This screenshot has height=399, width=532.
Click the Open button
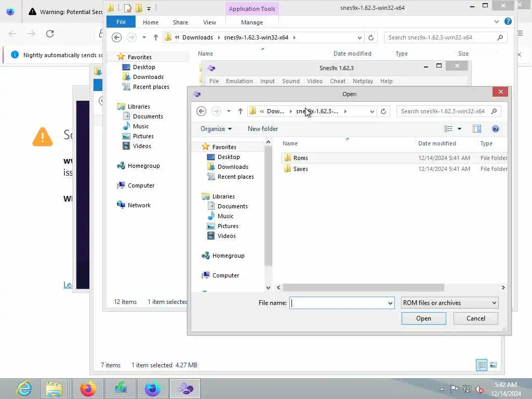click(x=424, y=318)
